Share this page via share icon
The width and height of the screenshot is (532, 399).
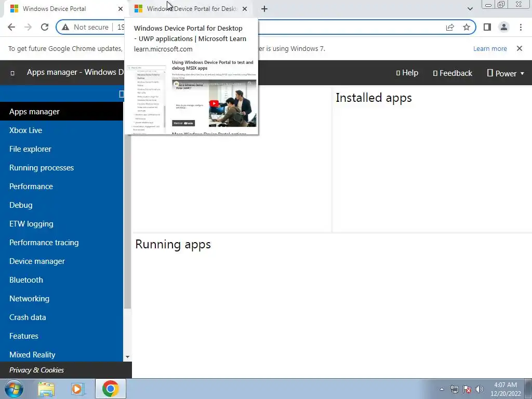click(x=450, y=27)
